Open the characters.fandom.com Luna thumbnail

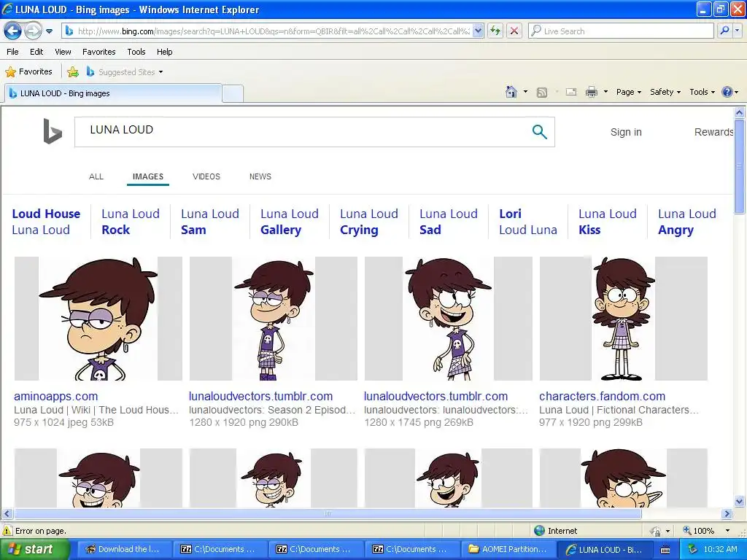(623, 319)
